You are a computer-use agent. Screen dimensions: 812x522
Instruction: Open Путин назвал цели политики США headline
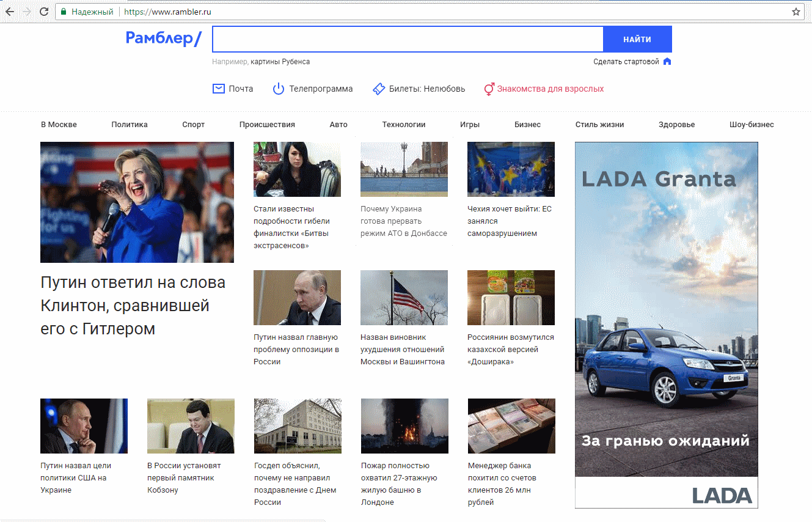[x=76, y=478]
